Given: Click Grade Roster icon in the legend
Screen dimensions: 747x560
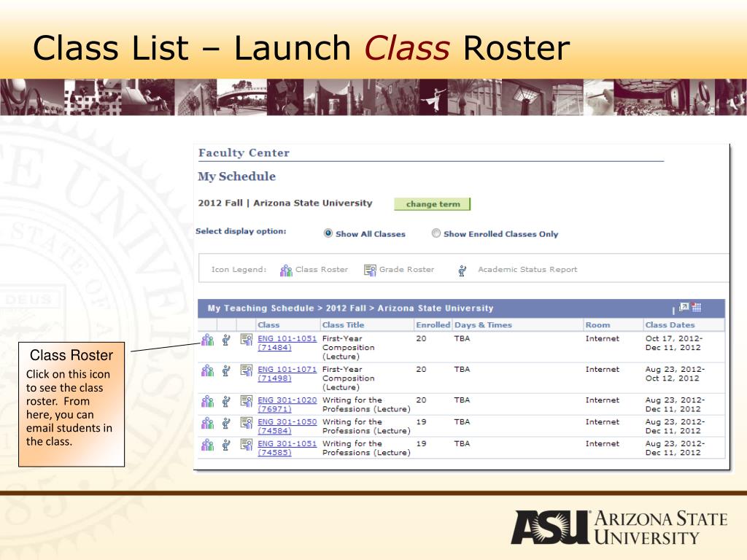Looking at the screenshot, I should [370, 270].
